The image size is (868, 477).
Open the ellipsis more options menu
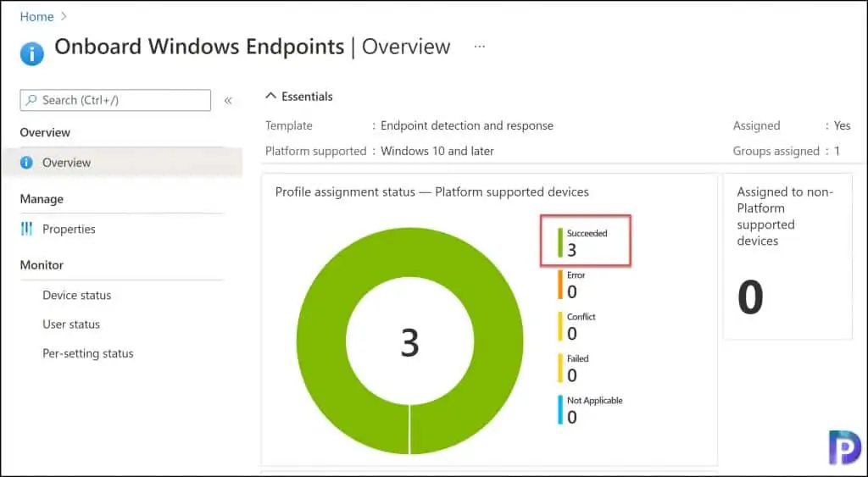click(x=480, y=47)
